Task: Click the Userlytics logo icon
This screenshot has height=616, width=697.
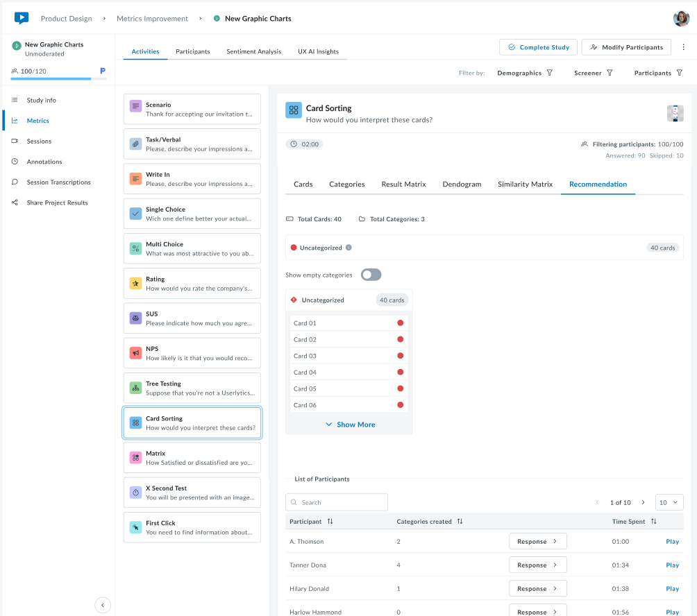Action: pos(22,19)
